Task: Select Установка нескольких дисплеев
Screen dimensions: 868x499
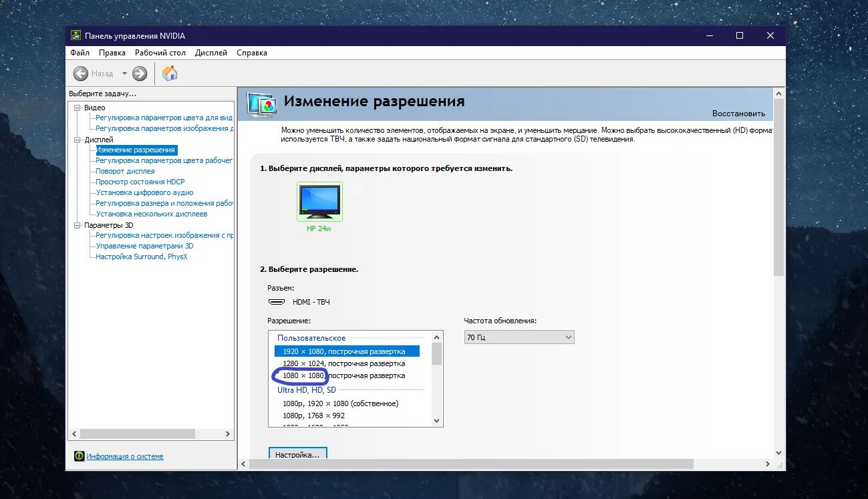Action: pos(152,214)
